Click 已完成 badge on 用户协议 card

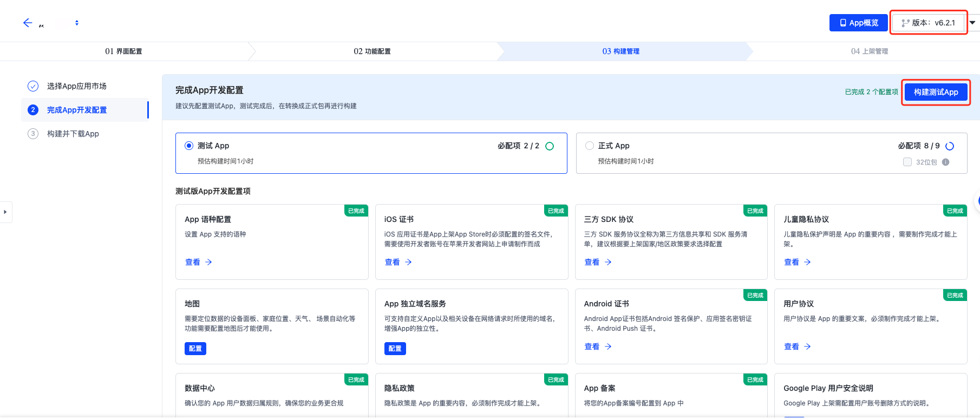pos(955,295)
